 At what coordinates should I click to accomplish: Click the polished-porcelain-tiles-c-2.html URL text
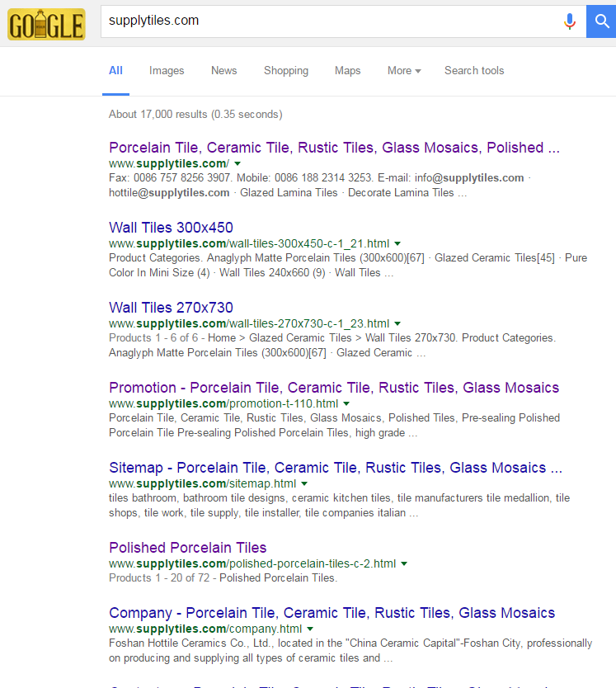tap(252, 563)
